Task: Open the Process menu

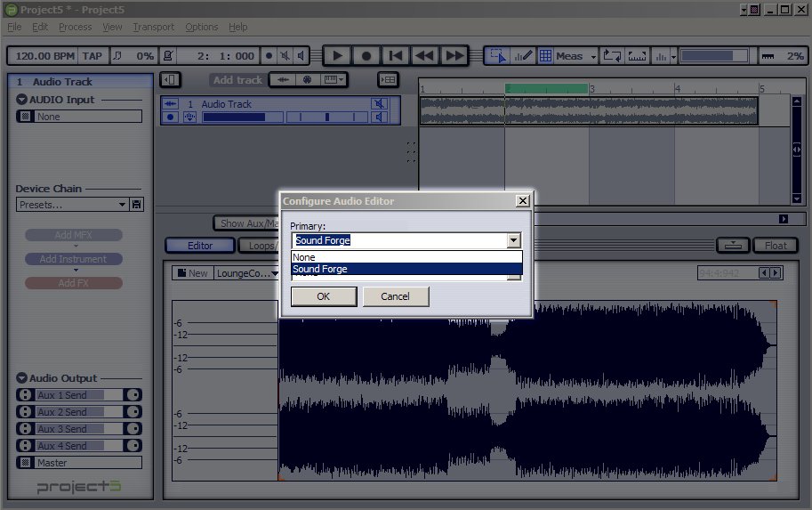Action: 75,27
